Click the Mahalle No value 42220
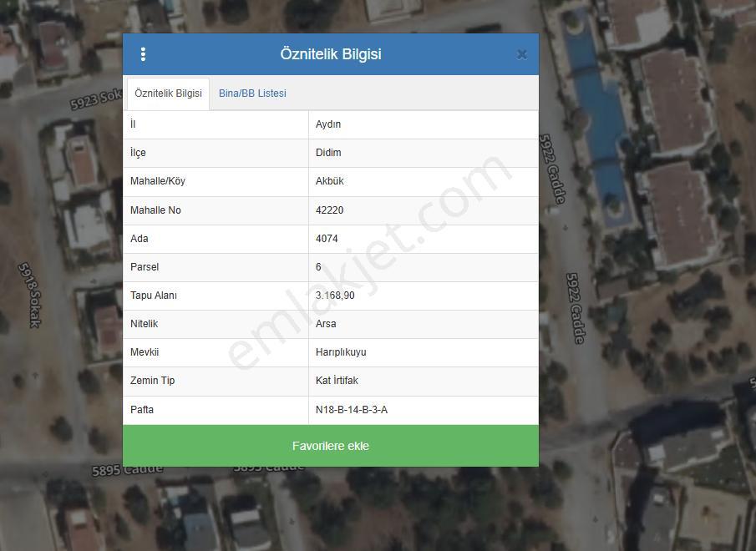 [329, 210]
